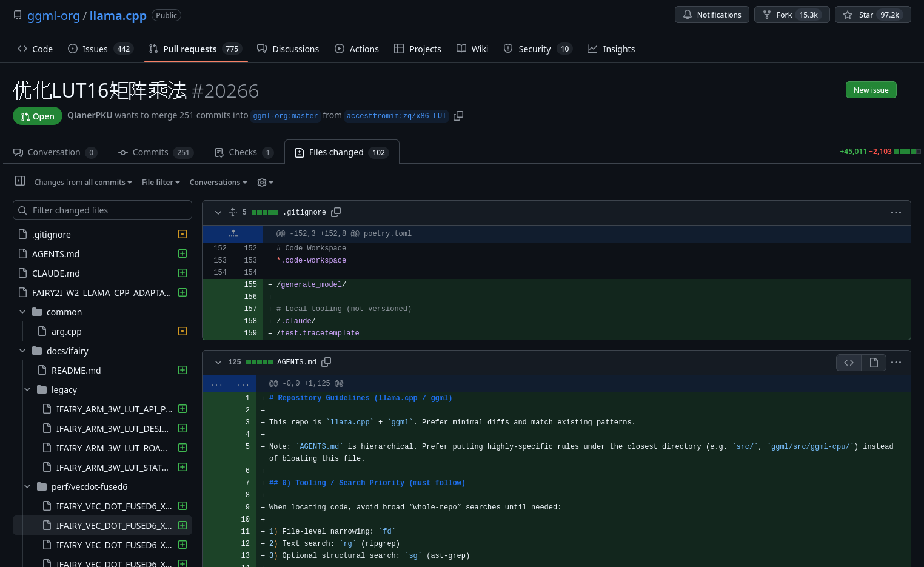Click the search icon in the file filter
This screenshot has height=567, width=924.
tap(22, 210)
